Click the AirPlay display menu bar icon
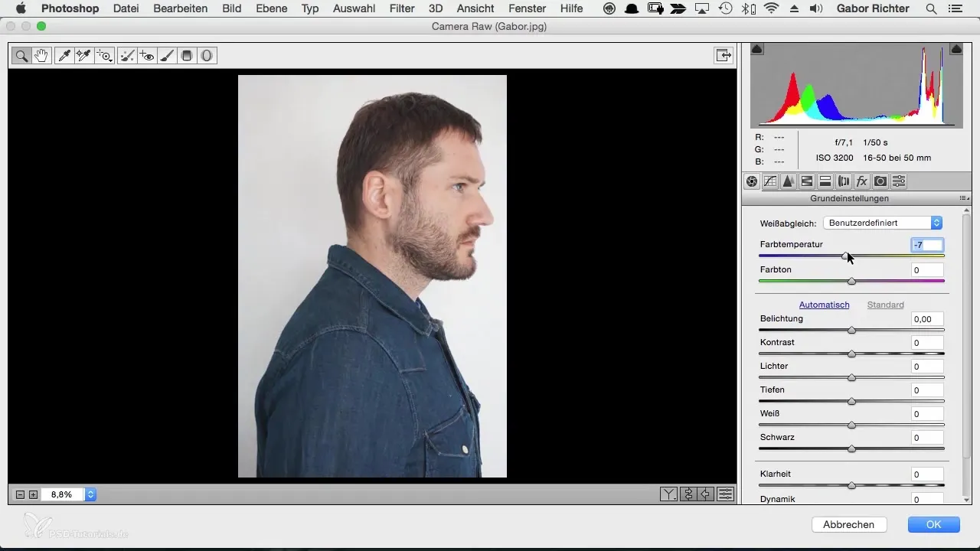Viewport: 980px width, 551px height. [x=702, y=8]
